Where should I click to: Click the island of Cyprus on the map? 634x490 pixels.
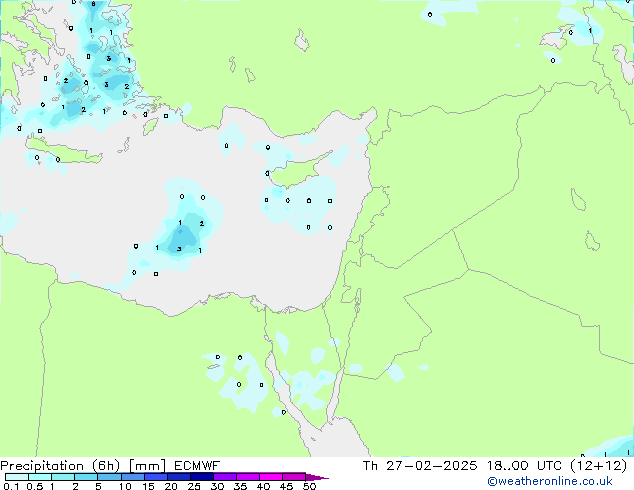pos(297,172)
